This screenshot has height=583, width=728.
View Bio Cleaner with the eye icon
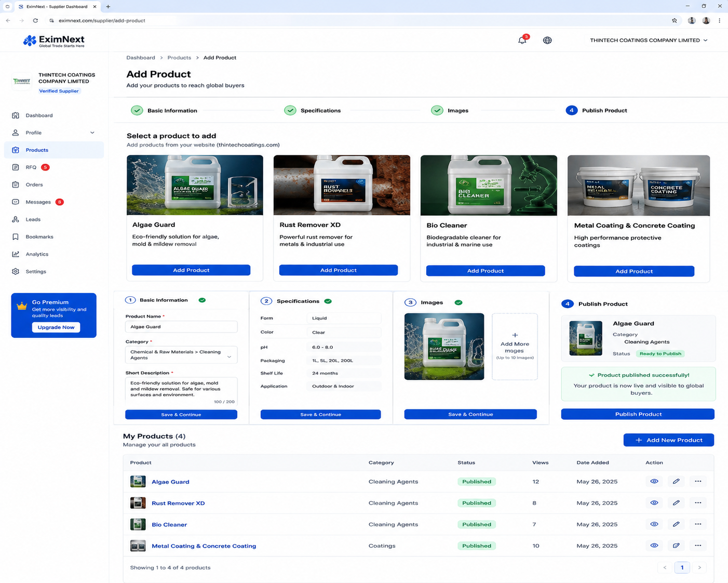(x=654, y=524)
